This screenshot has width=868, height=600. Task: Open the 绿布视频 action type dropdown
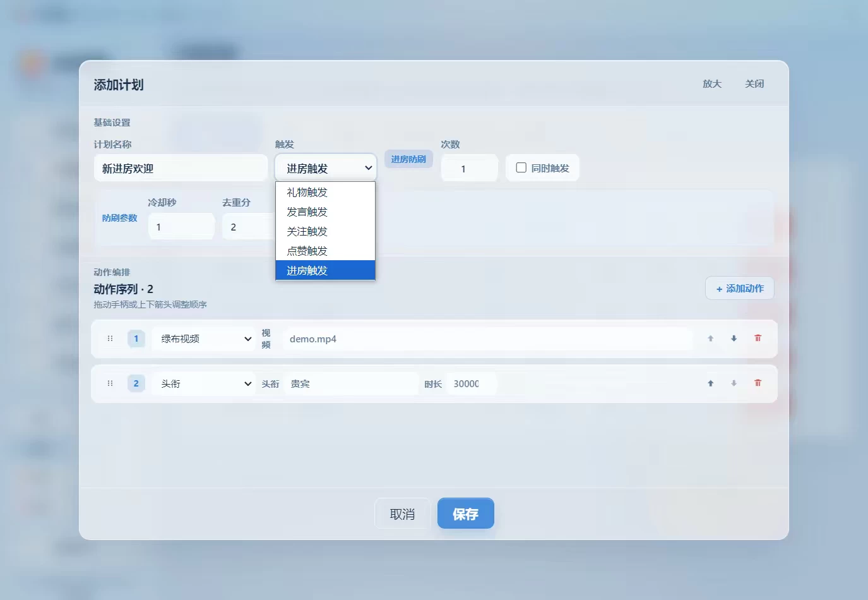coord(203,339)
